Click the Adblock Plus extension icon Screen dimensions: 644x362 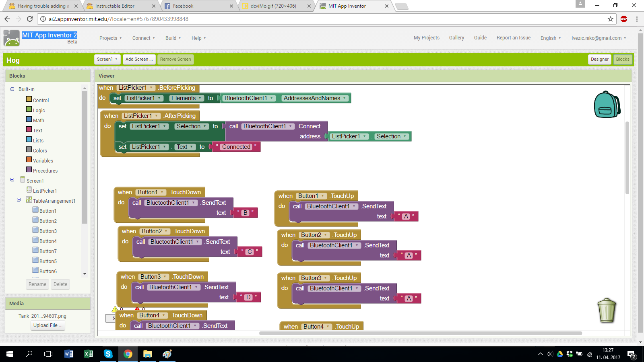click(624, 19)
